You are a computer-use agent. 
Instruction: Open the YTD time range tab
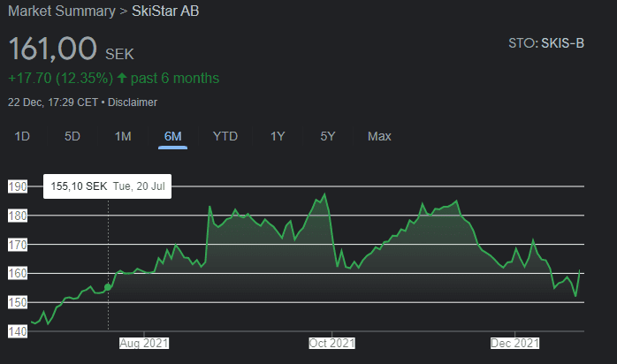pos(225,136)
